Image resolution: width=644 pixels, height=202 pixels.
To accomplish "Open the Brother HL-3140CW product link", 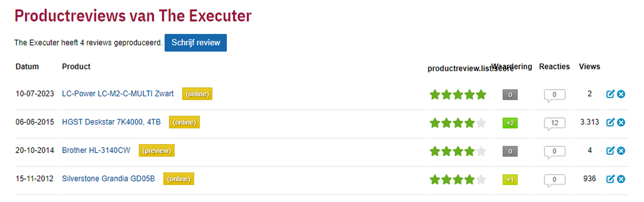I will pyautogui.click(x=96, y=150).
